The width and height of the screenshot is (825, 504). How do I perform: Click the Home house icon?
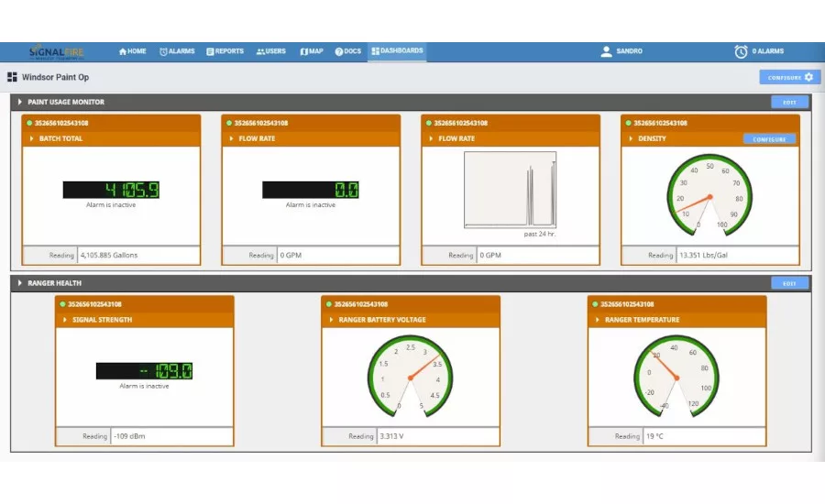click(121, 52)
